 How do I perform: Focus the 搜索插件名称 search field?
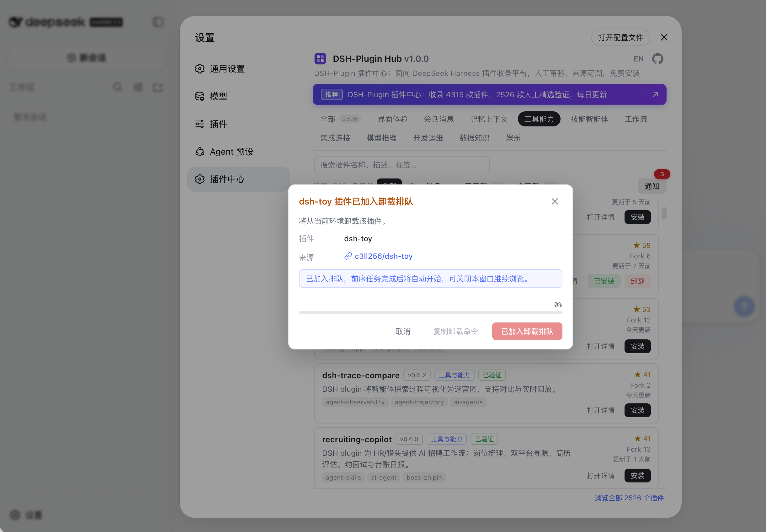(x=402, y=165)
